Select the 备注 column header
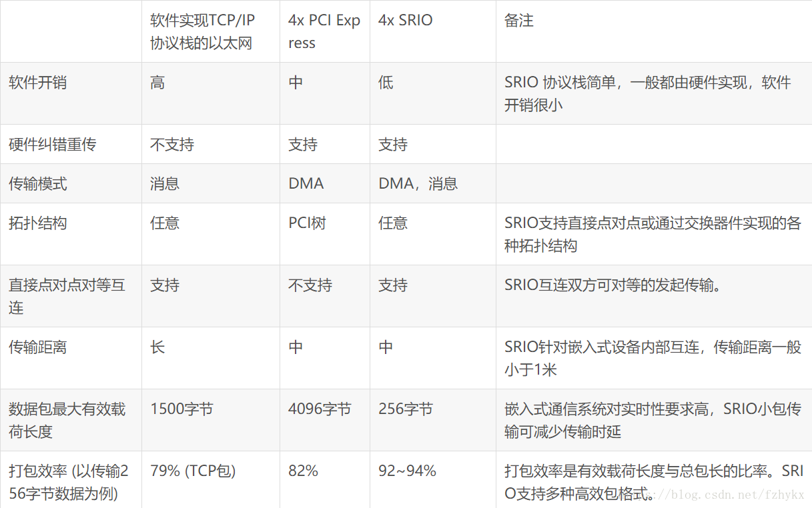The width and height of the screenshot is (812, 508). [x=519, y=21]
